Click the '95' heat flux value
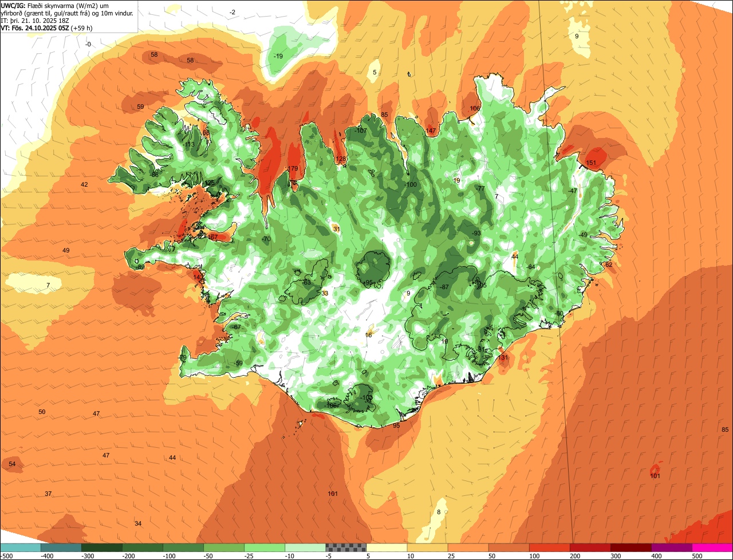The image size is (733, 560). click(396, 426)
